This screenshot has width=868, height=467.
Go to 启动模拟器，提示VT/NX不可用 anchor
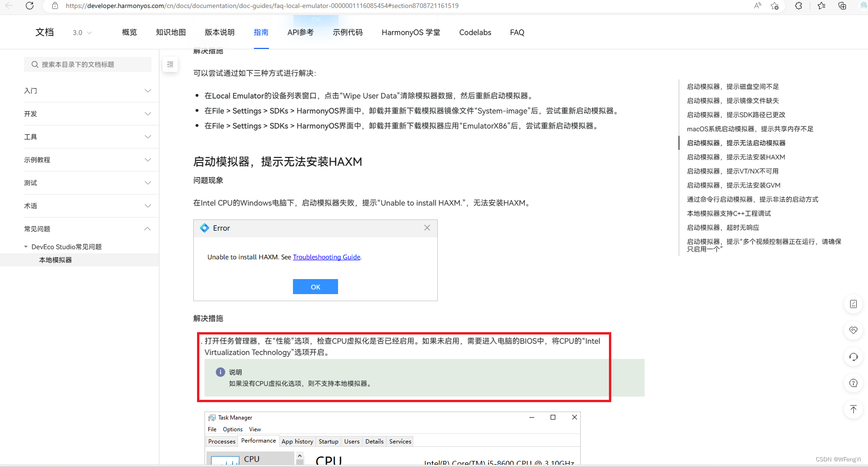pos(733,171)
